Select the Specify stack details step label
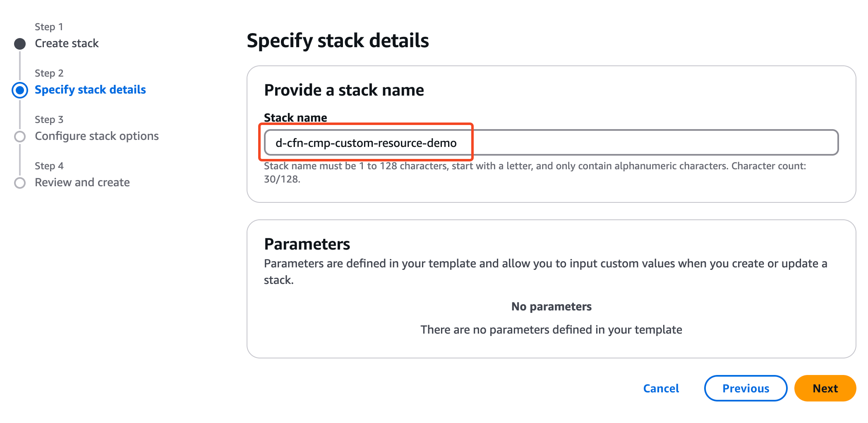The image size is (868, 423). [90, 90]
